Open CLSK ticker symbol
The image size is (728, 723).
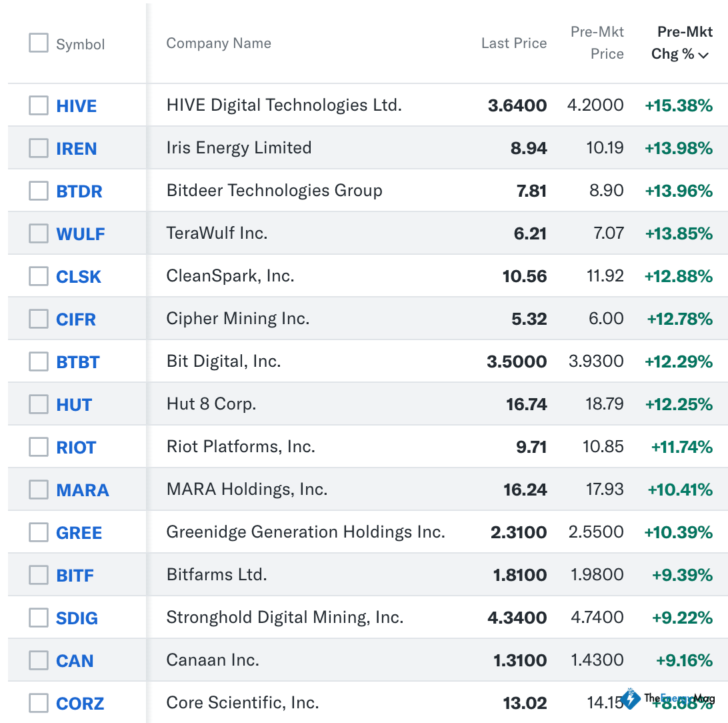78,277
